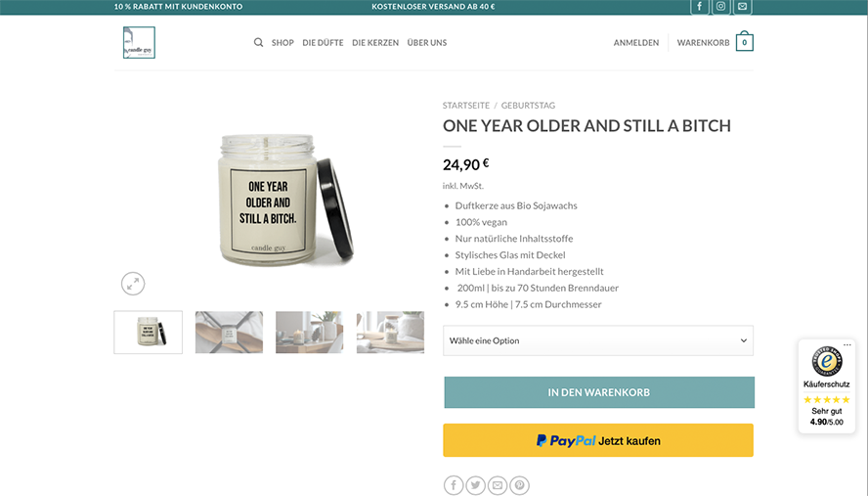The height and width of the screenshot is (496, 868).
Task: Click 'IN DEN WARENKORB' button
Action: 599,392
